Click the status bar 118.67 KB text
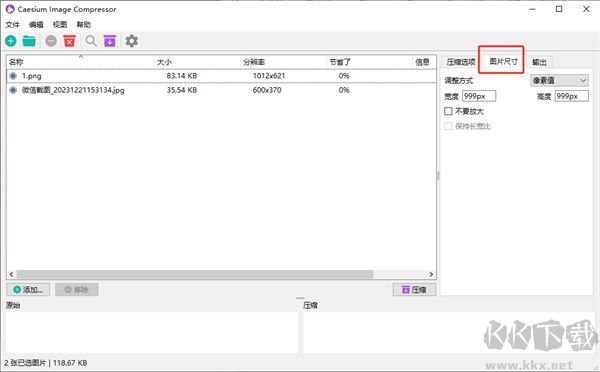This screenshot has height=372, width=600. point(70,362)
